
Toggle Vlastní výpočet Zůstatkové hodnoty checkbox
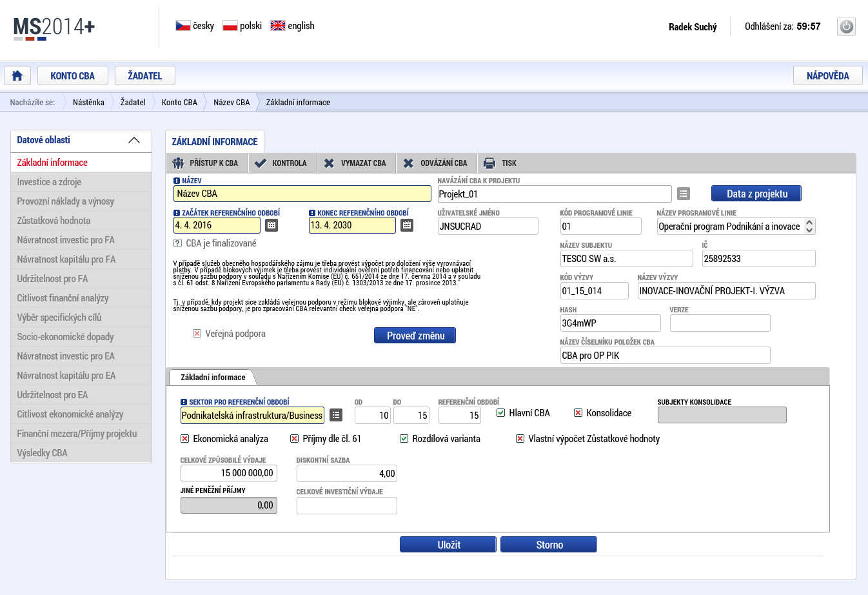520,439
